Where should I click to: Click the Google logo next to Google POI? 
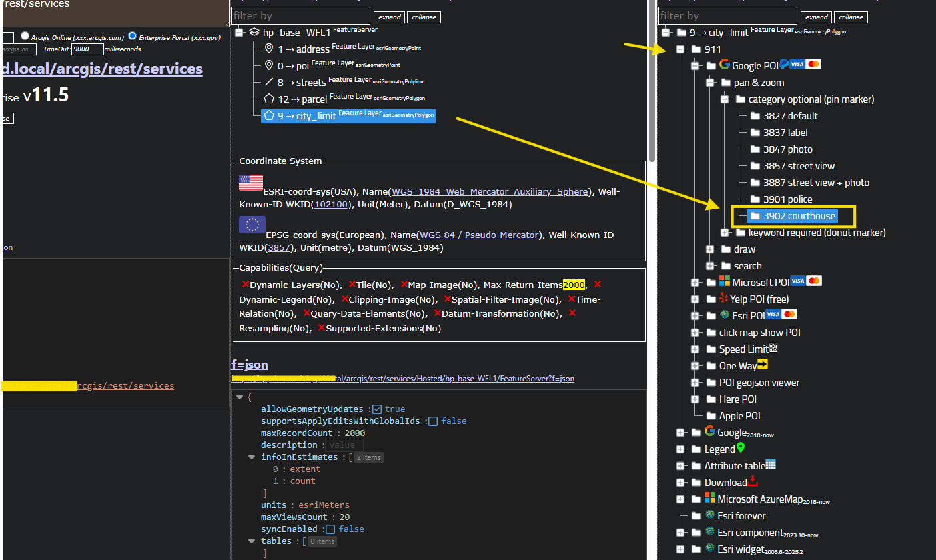(x=725, y=65)
